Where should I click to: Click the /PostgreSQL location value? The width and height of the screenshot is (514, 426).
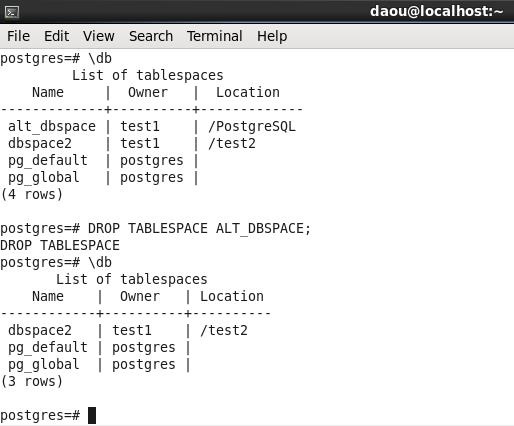tap(252, 127)
